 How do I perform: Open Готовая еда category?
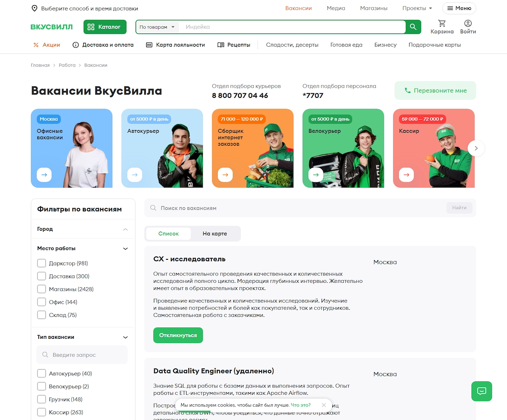(x=347, y=45)
